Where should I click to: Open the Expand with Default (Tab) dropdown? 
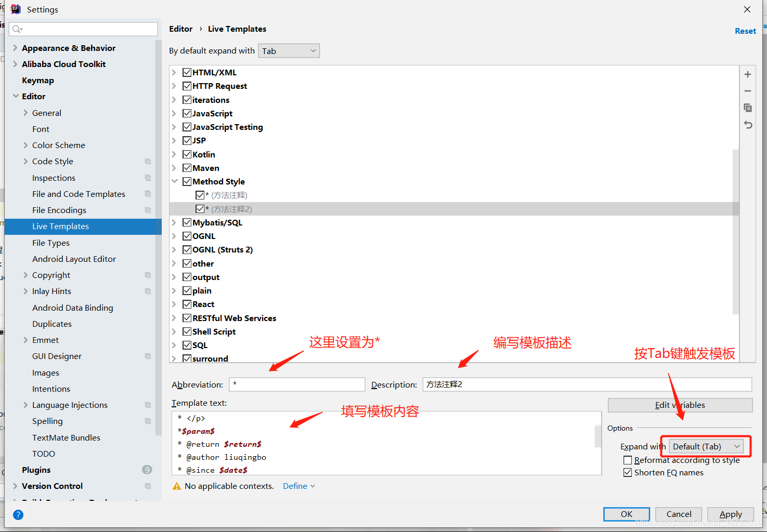(706, 447)
